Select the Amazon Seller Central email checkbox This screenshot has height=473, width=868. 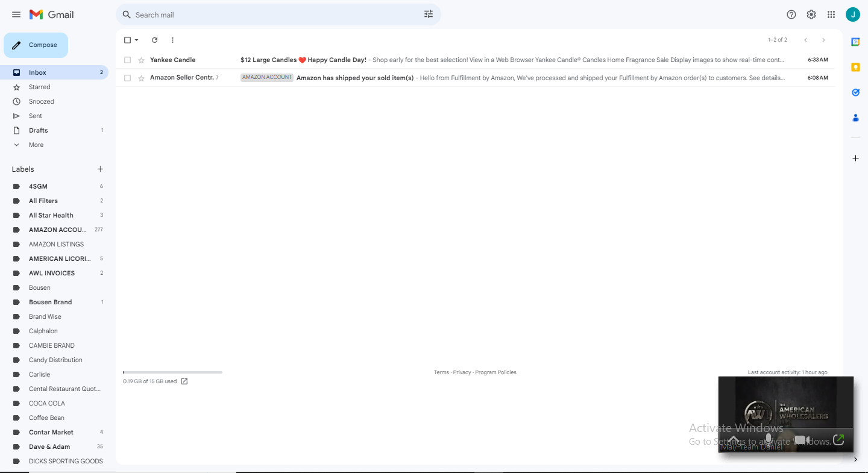tap(127, 78)
